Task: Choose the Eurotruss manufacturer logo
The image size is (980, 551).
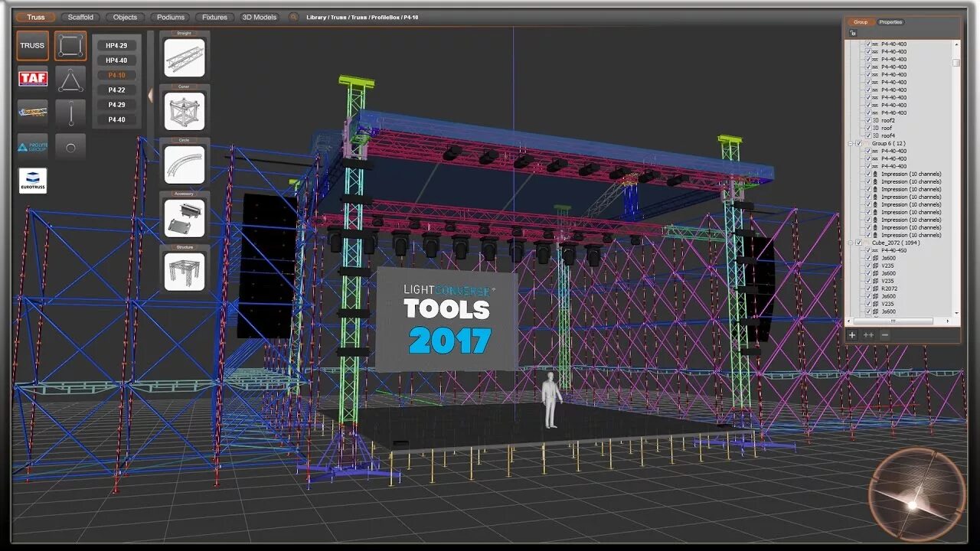Action: (33, 181)
